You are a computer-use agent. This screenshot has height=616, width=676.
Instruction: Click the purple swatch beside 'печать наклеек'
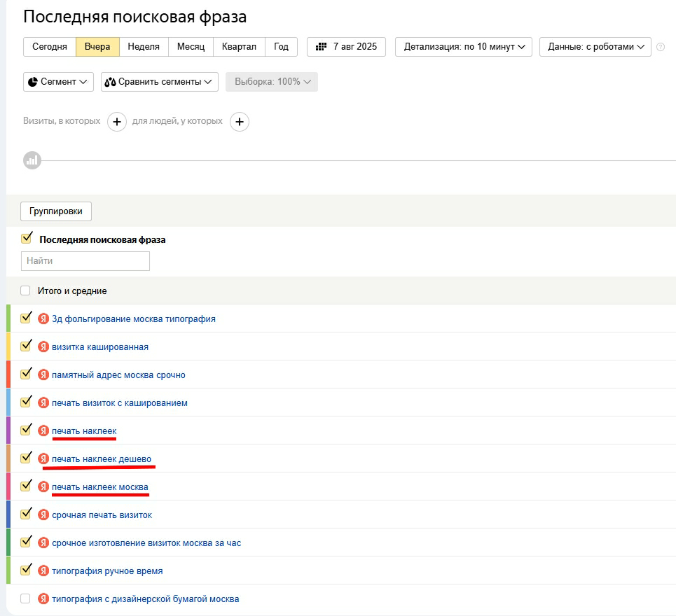coord(8,430)
